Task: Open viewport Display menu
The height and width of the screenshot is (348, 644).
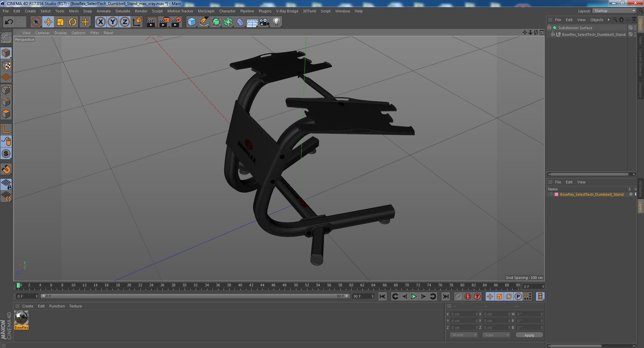Action: point(60,33)
